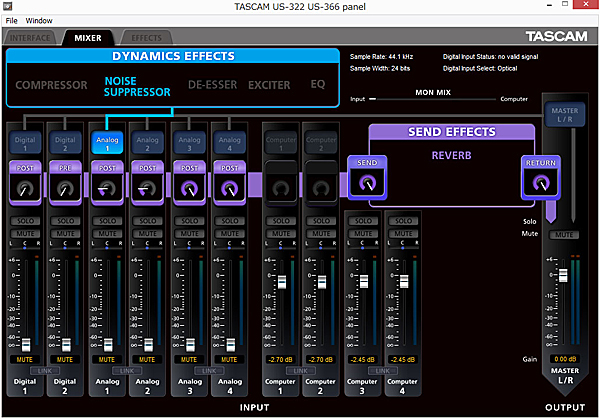Select the Analog 1 dynamics assign button
The image size is (600, 419).
(107, 143)
